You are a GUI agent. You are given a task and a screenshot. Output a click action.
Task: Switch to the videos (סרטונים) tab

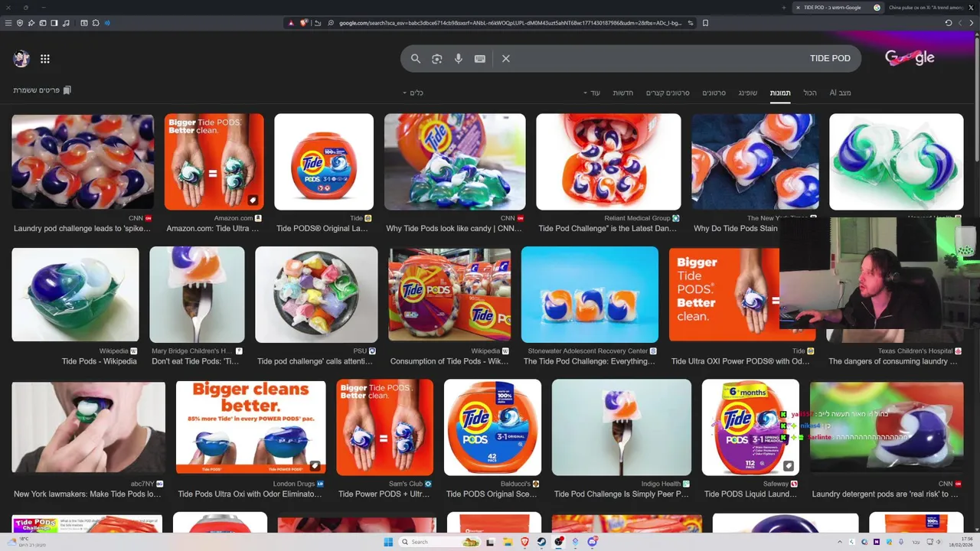pos(714,93)
